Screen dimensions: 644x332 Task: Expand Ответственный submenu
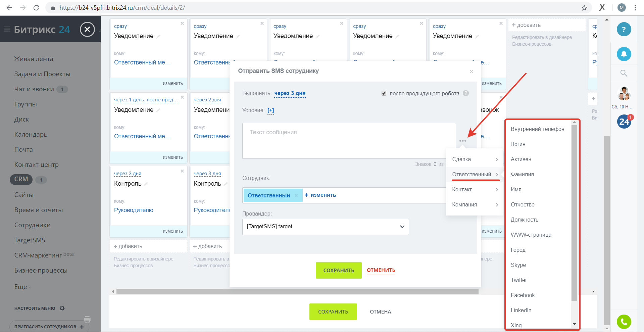click(475, 174)
